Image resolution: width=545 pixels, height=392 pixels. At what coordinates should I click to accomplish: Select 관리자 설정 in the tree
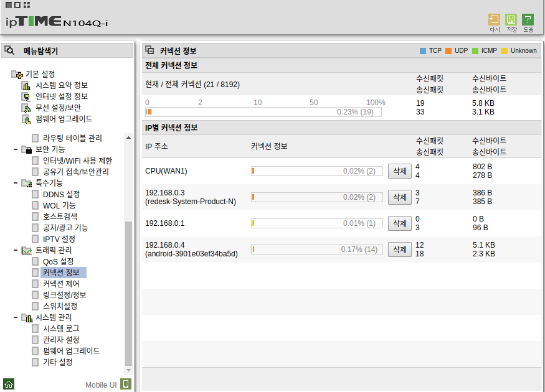[61, 340]
